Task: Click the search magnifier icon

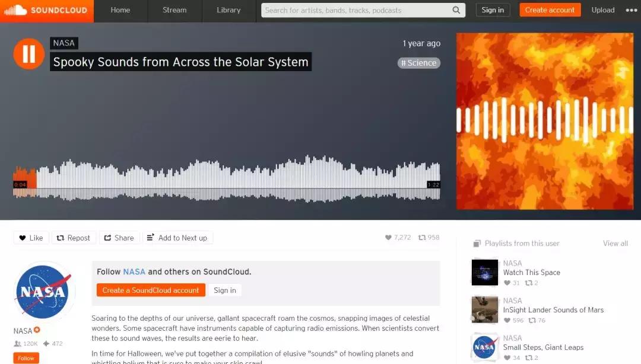Action: [456, 10]
